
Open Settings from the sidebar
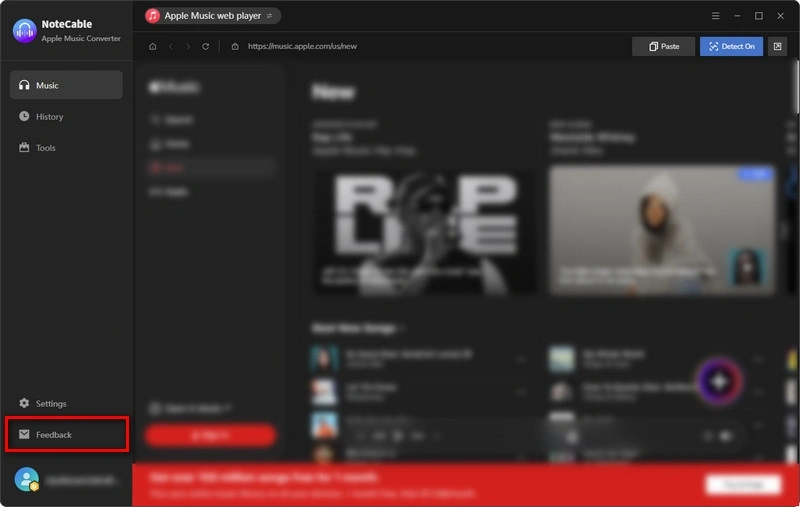66,403
